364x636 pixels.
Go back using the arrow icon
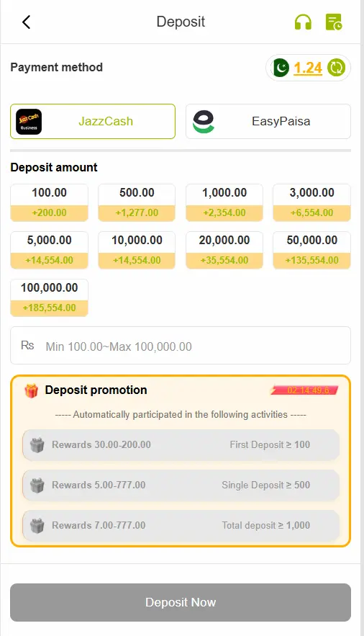tap(27, 22)
